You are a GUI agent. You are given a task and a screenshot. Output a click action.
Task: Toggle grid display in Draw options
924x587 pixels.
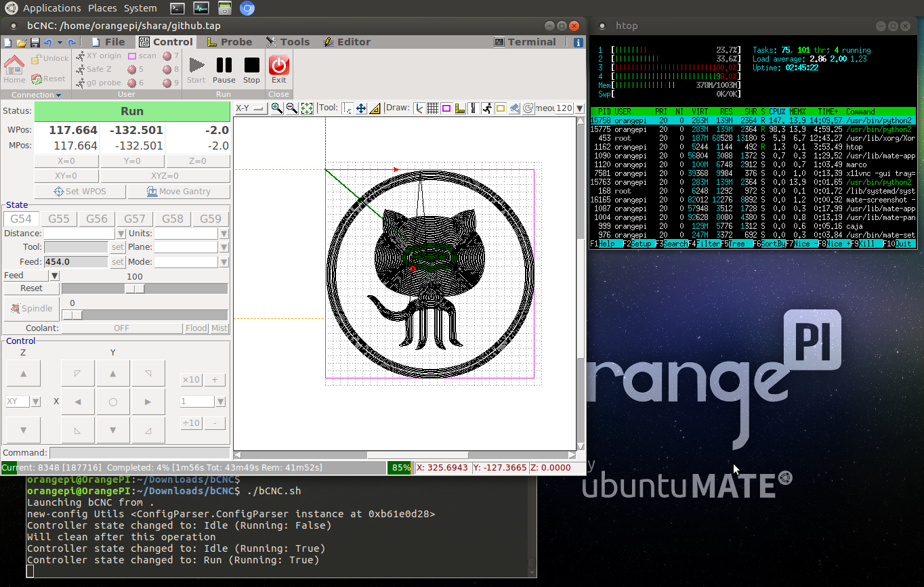tap(432, 108)
